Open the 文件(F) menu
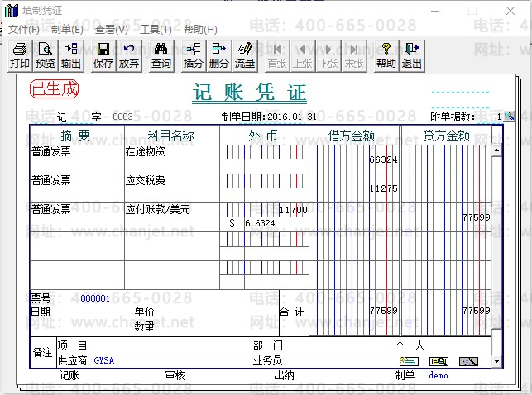532x395 pixels. pyautogui.click(x=24, y=30)
